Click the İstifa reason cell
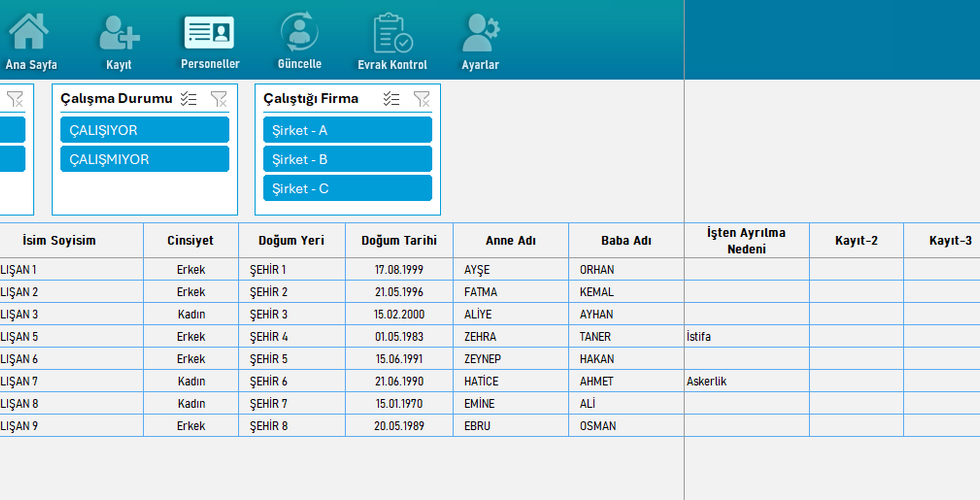Screen dimensions: 980x500 click(x=747, y=336)
